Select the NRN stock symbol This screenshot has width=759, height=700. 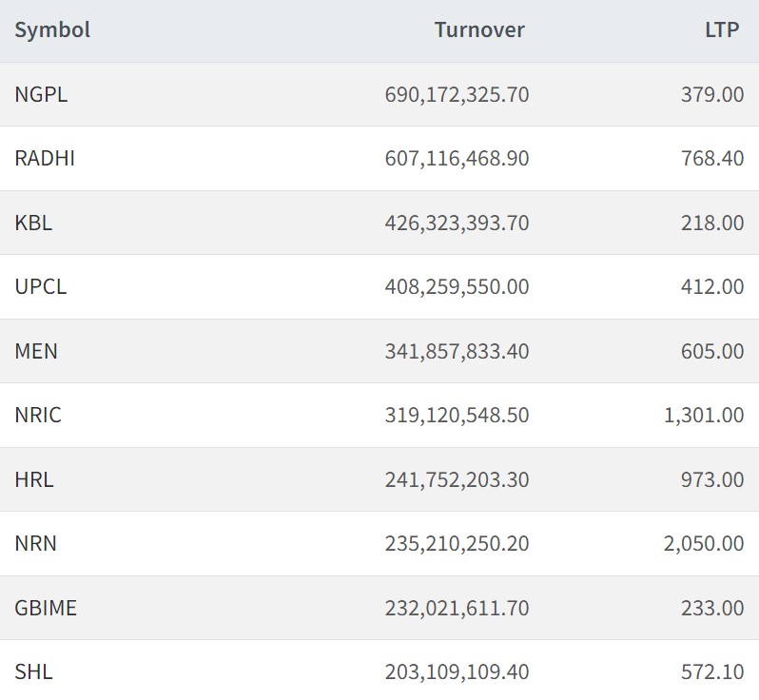pos(35,543)
